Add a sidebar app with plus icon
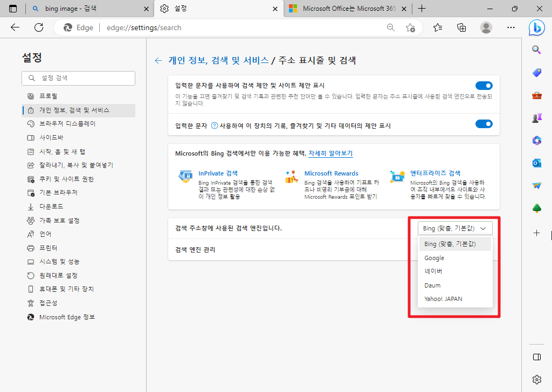 (536, 233)
